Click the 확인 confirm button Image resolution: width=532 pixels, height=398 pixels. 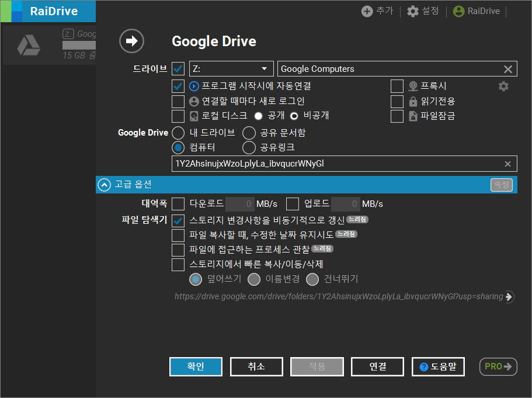tap(196, 367)
